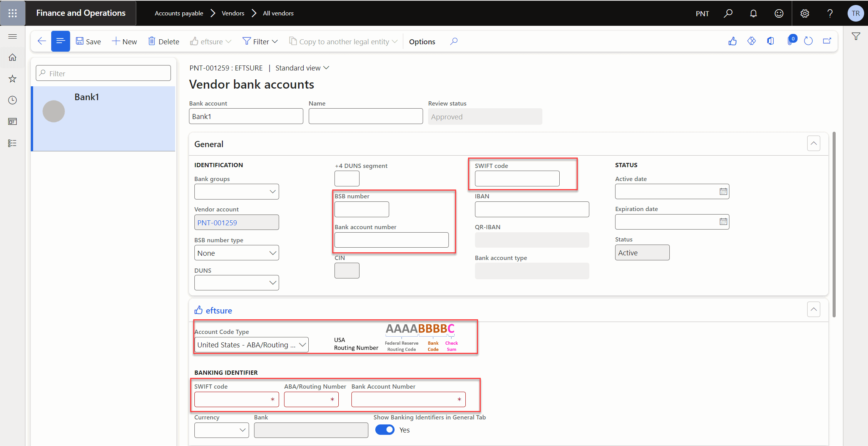868x446 pixels.
Task: Click the New button
Action: (x=124, y=42)
